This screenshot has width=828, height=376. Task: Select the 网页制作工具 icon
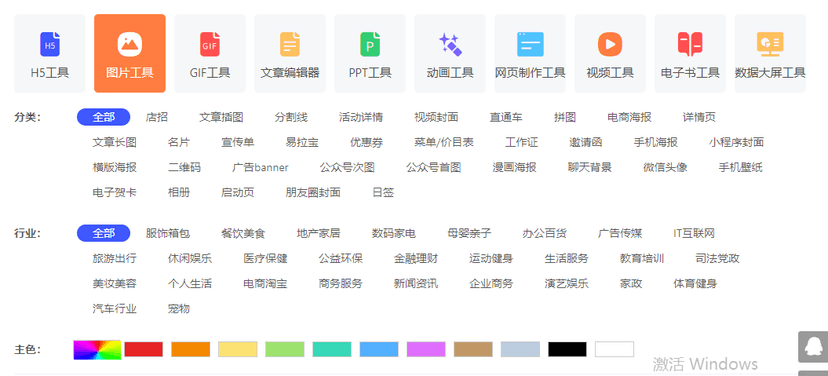tap(530, 44)
